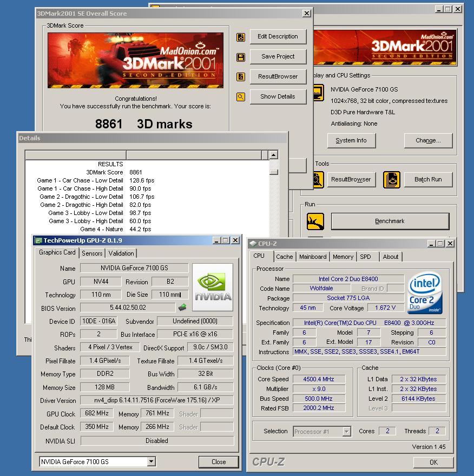The width and height of the screenshot is (474, 476).
Task: Open the About tab in CPU-Z
Action: 391,257
